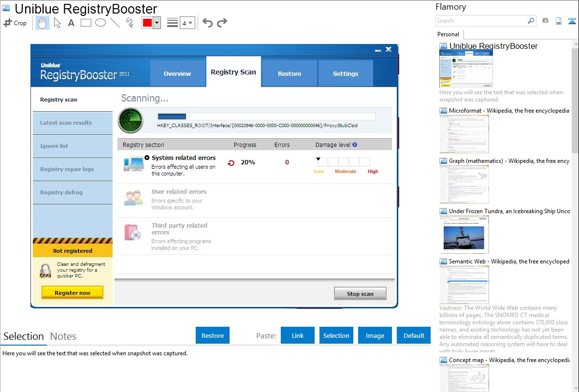Open the line width dropdown
Image resolution: width=579 pixels, height=392 pixels.
coord(188,23)
